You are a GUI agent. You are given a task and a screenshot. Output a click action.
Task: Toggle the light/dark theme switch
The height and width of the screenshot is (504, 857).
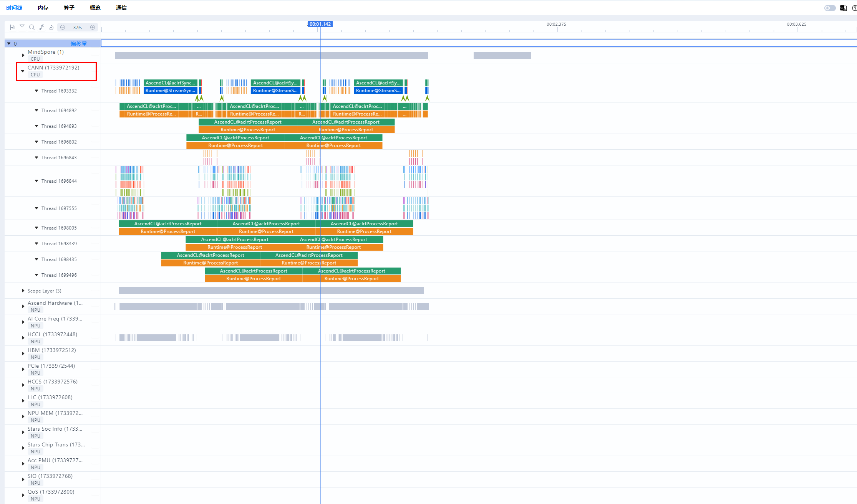coord(830,8)
